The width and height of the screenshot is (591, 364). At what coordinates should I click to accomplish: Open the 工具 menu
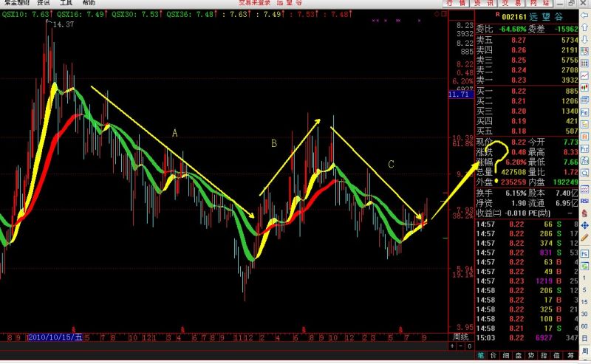(66, 3)
